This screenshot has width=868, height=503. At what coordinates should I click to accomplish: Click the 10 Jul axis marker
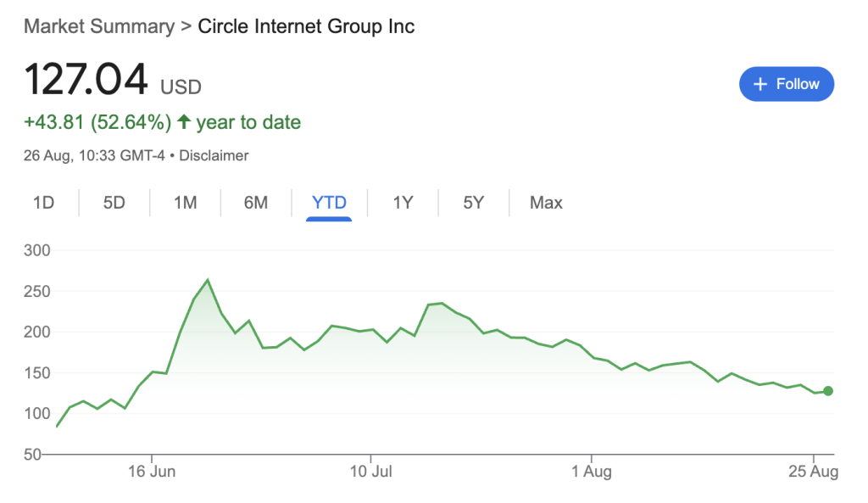(371, 472)
